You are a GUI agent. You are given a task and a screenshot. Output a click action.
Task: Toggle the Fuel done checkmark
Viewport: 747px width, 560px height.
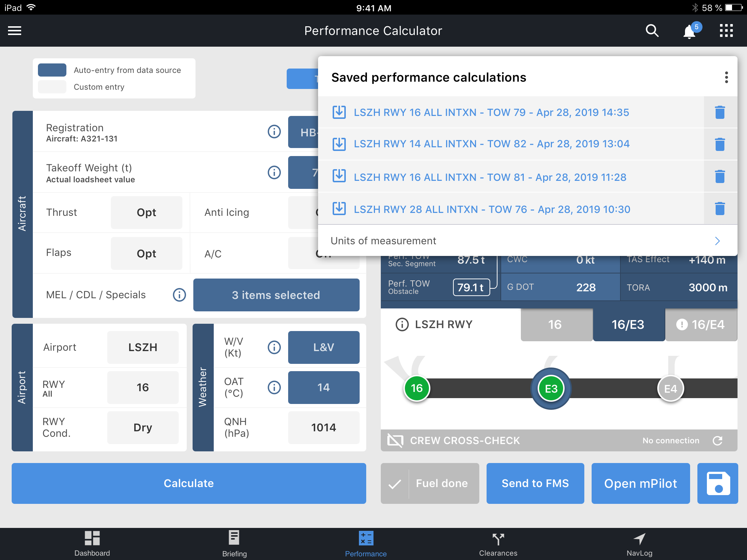pyautogui.click(x=395, y=483)
